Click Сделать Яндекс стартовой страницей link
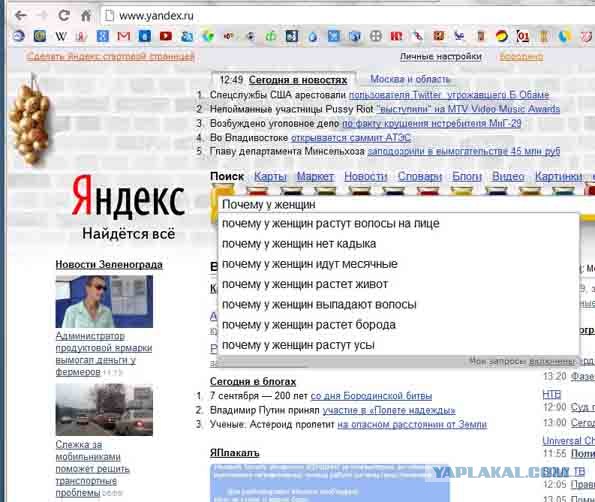 [x=110, y=57]
